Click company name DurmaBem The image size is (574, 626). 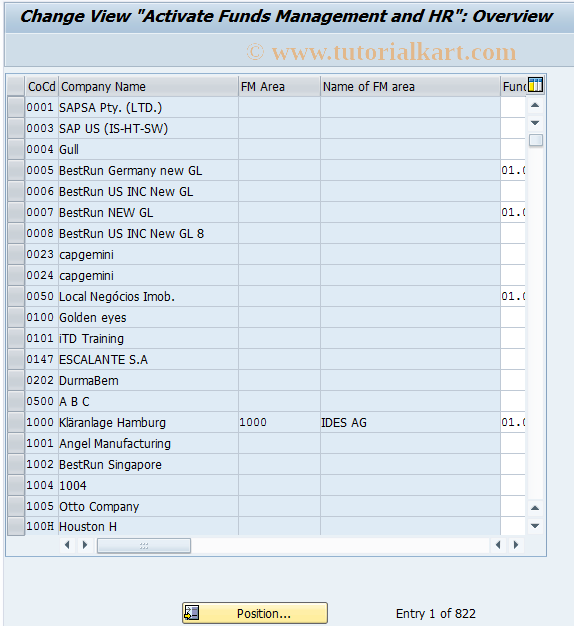tap(148, 380)
